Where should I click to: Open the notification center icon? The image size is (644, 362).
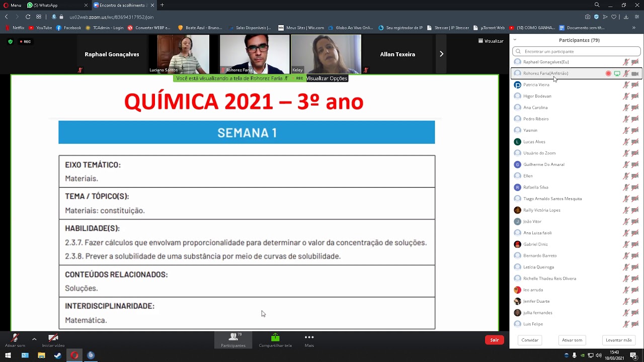pos(634,356)
